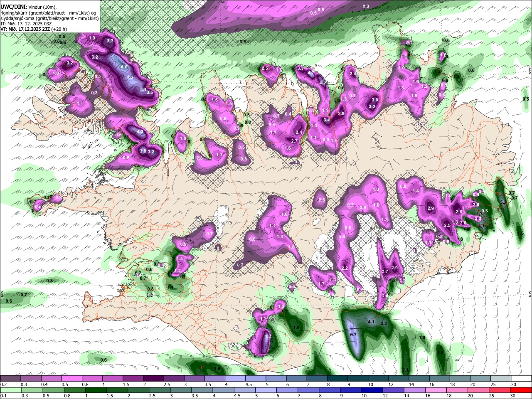This screenshot has width=532, height=399.
Task: Click the 2.8 value in eastern highlands
Action: pyautogui.click(x=459, y=212)
